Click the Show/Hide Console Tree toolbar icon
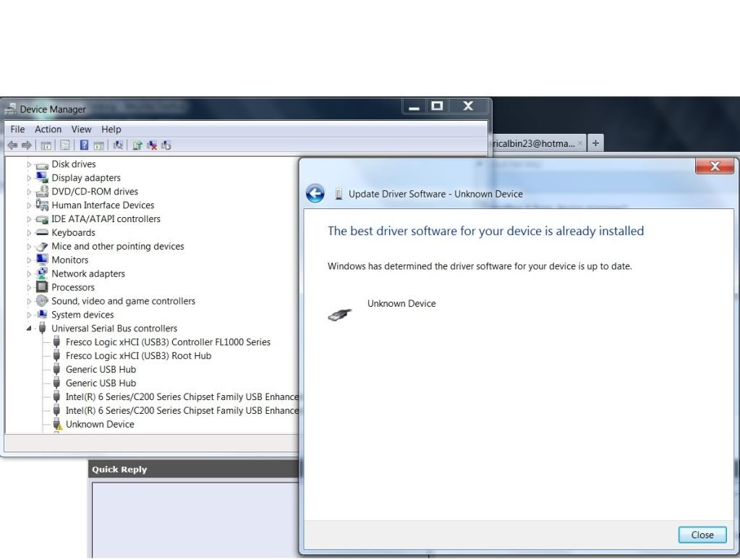This screenshot has height=560, width=740. [x=46, y=145]
